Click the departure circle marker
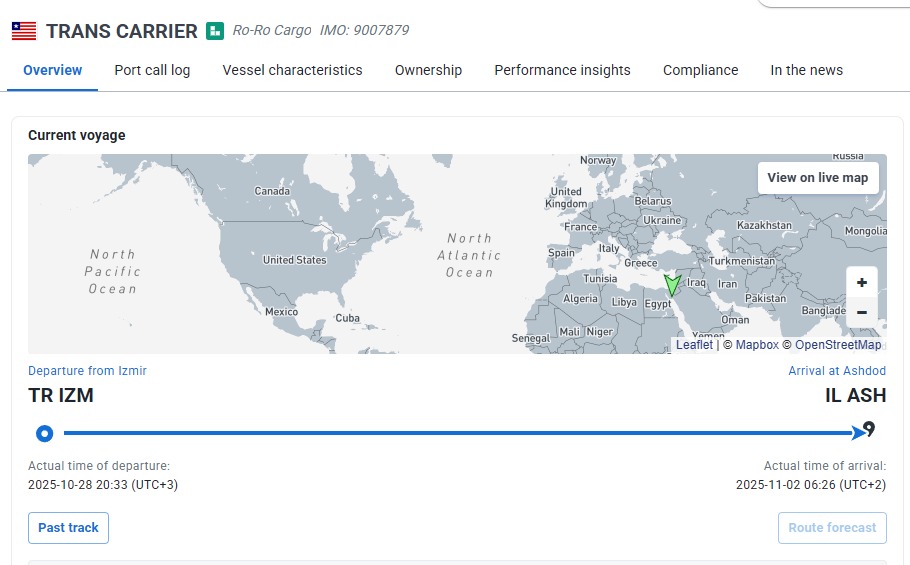This screenshot has height=565, width=910. click(x=44, y=433)
